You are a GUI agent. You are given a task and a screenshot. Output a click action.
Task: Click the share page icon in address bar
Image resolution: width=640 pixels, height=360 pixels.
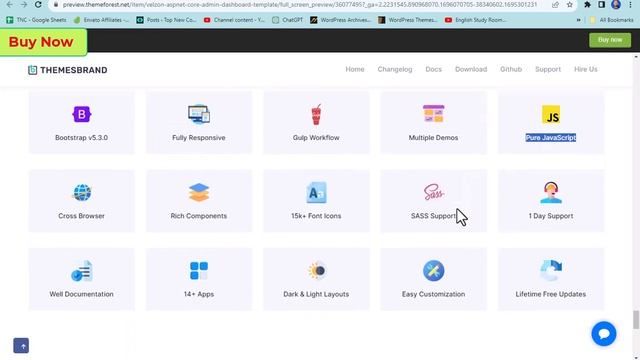[555, 5]
